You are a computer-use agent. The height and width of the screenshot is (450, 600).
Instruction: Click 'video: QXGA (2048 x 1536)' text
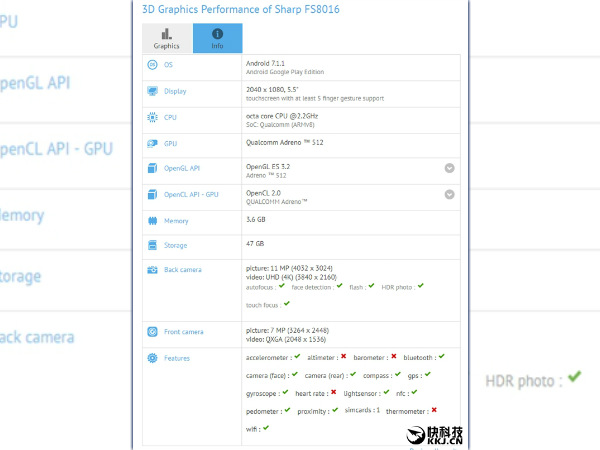[x=286, y=339]
